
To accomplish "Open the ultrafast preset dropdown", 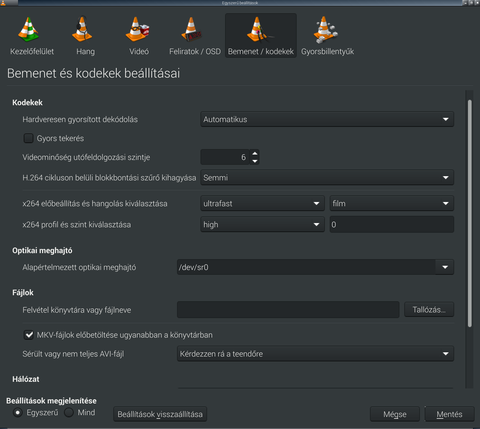I will 262,203.
